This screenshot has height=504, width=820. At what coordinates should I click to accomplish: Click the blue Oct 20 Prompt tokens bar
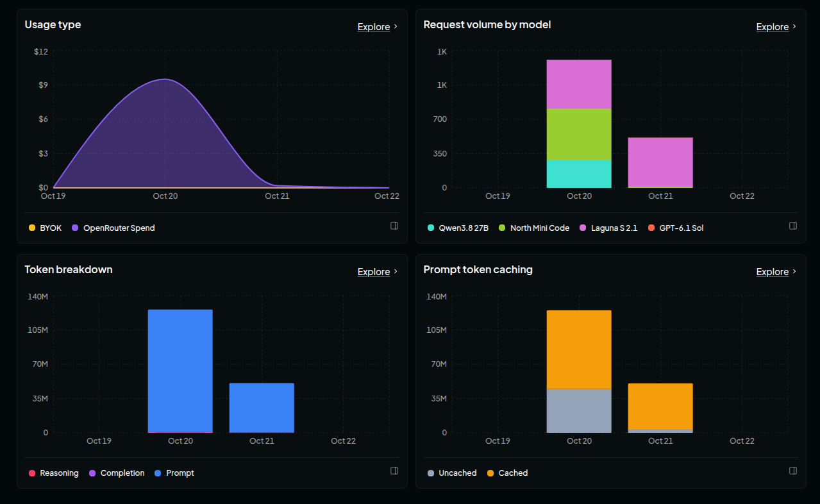180,371
